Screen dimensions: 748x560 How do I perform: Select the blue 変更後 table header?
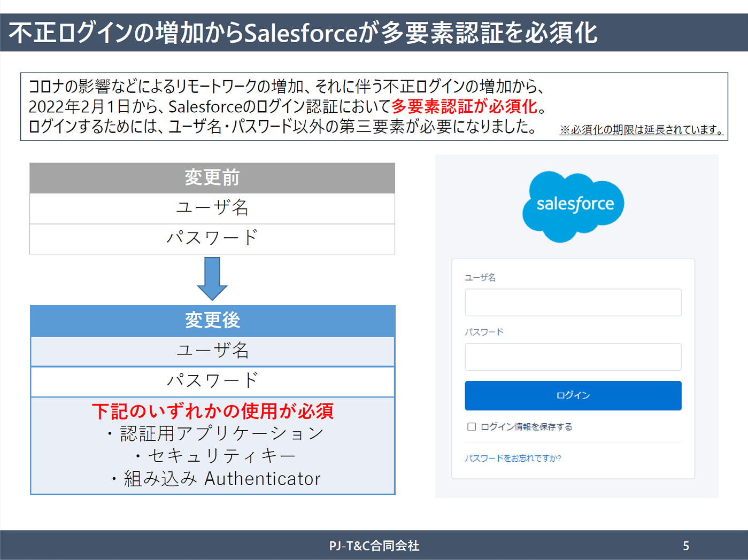tap(212, 321)
